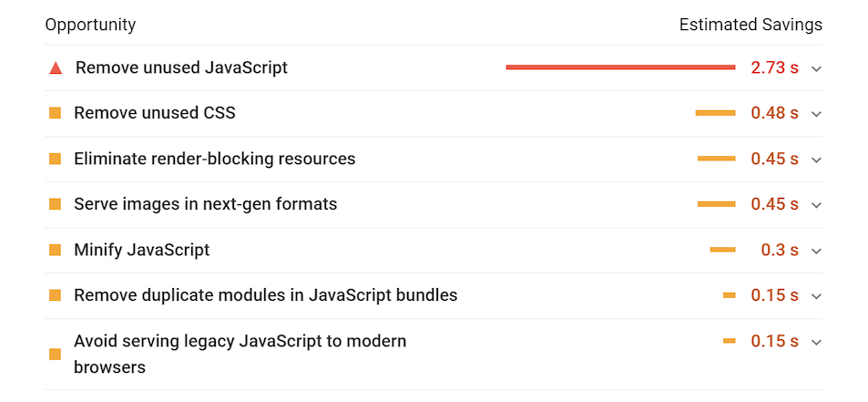Expand the Remove unused JavaScript chevron
This screenshot has width=868, height=402.
816,68
